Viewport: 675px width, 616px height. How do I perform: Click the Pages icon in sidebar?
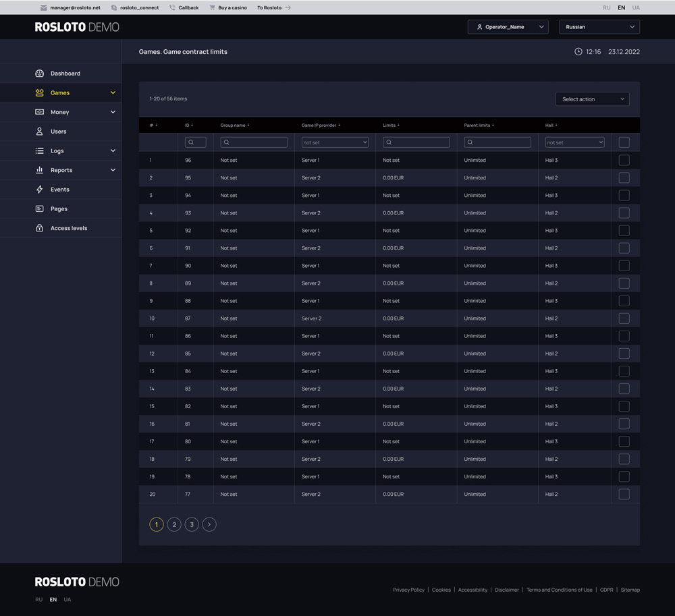[39, 209]
